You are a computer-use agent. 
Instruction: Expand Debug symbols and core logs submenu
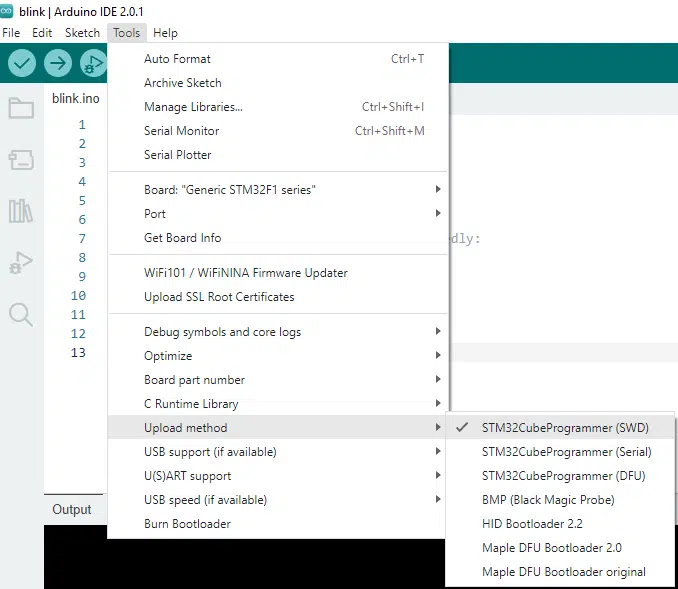[x=278, y=332]
